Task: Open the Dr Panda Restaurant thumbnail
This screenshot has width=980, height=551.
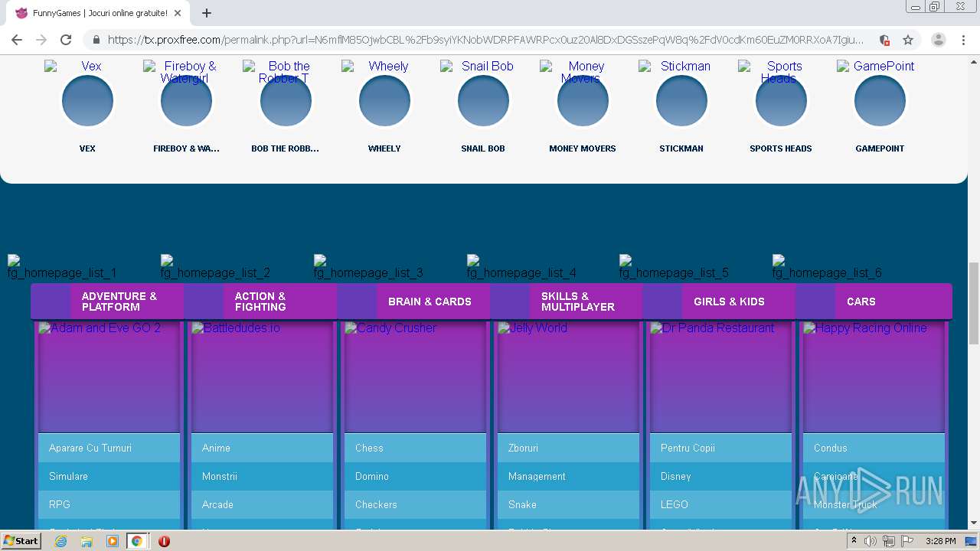Action: tap(720, 377)
